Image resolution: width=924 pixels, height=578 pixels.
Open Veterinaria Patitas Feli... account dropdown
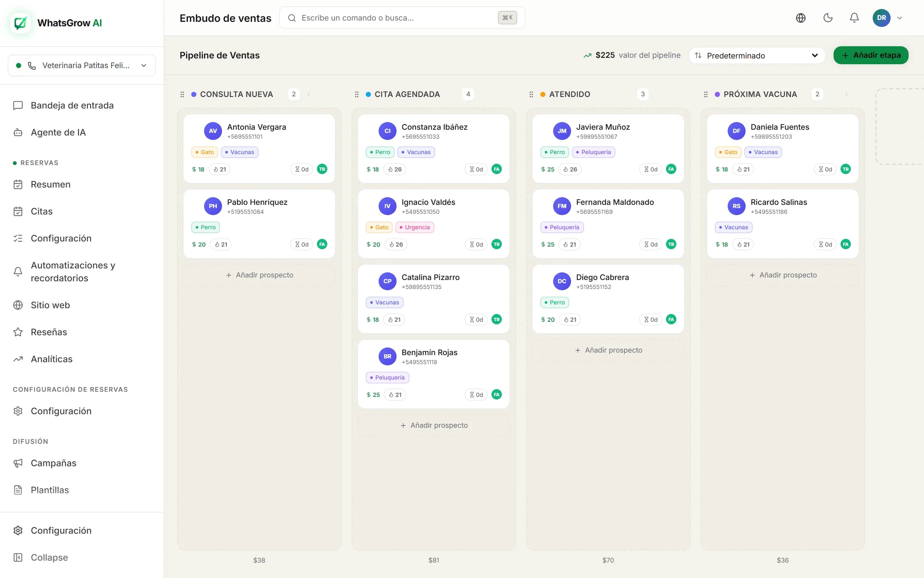[82, 66]
